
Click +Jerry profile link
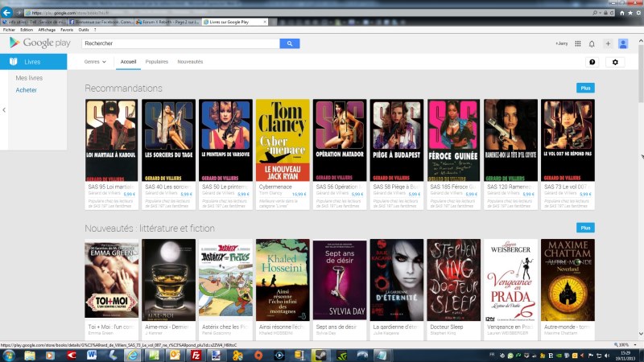[561, 43]
